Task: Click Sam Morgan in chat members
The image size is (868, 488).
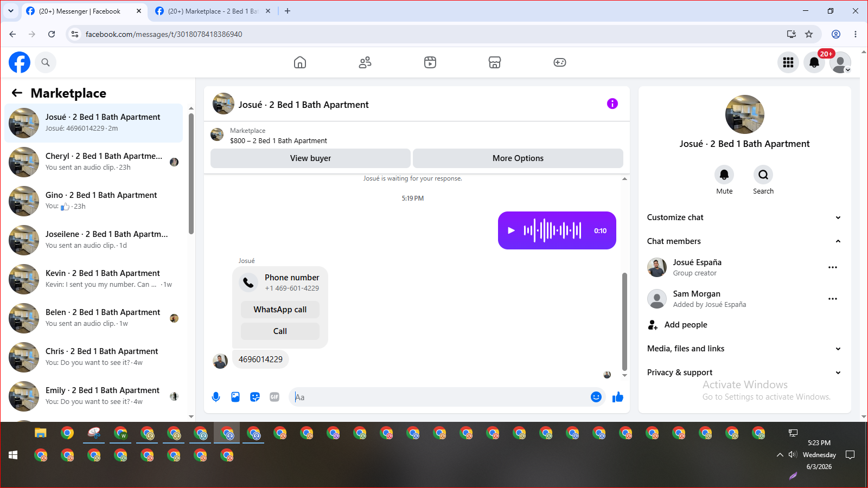Action: [x=697, y=294]
